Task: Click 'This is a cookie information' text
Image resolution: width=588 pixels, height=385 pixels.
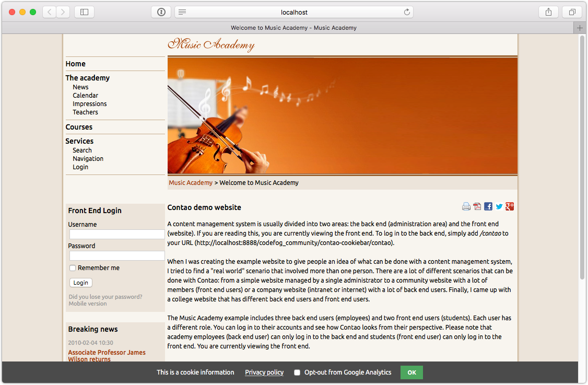Action: (x=195, y=372)
